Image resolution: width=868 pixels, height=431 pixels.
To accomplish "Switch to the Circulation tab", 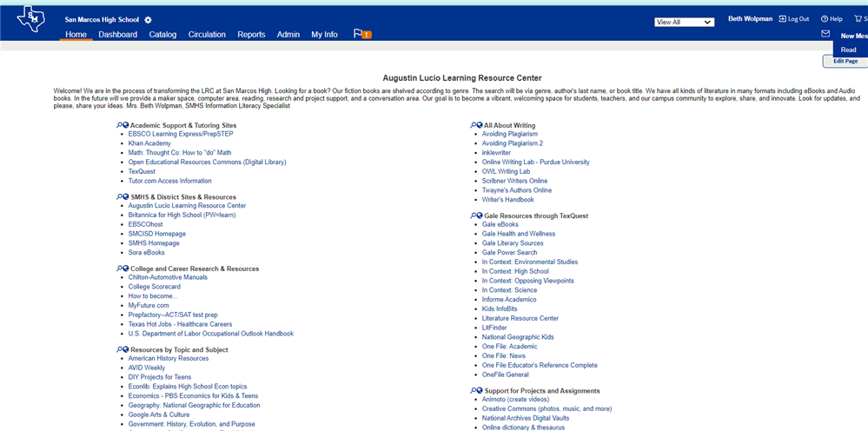I will pyautogui.click(x=207, y=35).
